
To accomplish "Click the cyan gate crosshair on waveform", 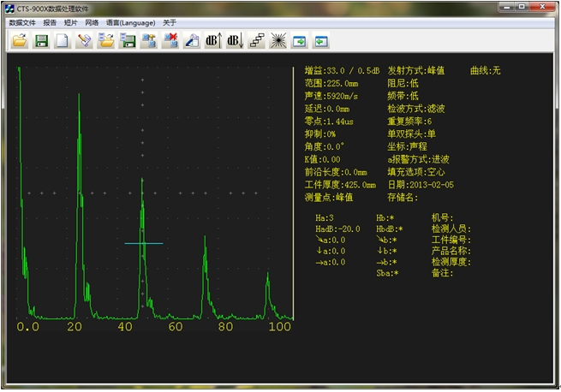I will click(143, 244).
